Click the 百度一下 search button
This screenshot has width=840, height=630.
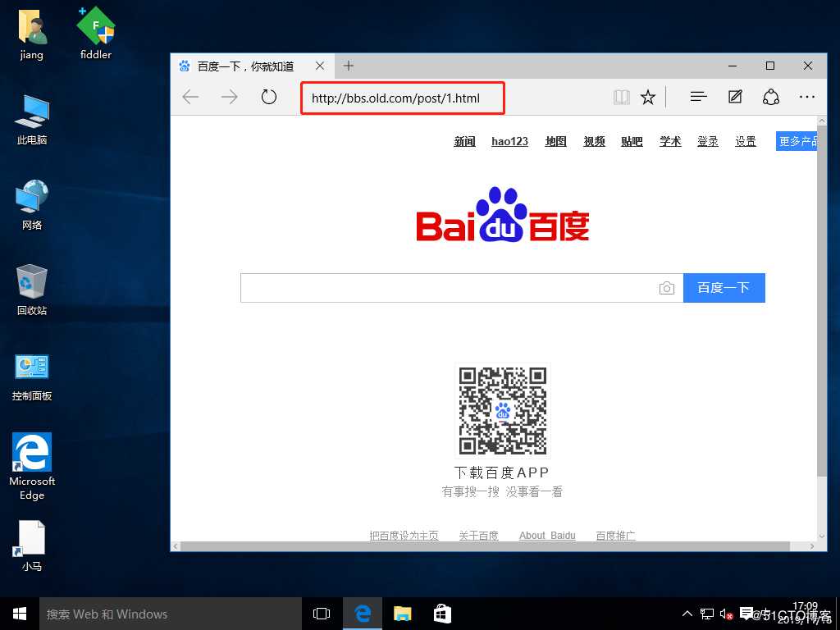pos(724,288)
